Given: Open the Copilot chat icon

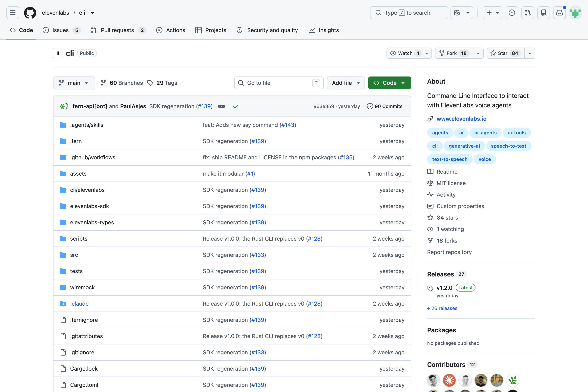Looking at the screenshot, I should pyautogui.click(x=457, y=13).
